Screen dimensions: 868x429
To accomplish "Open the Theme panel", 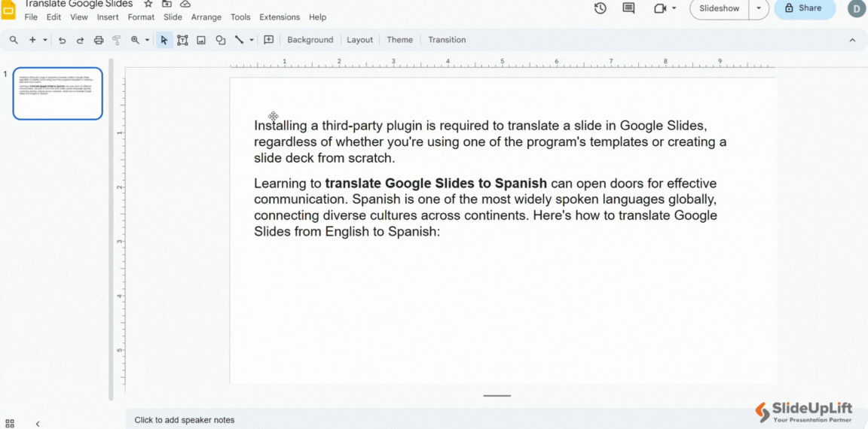I will point(399,40).
